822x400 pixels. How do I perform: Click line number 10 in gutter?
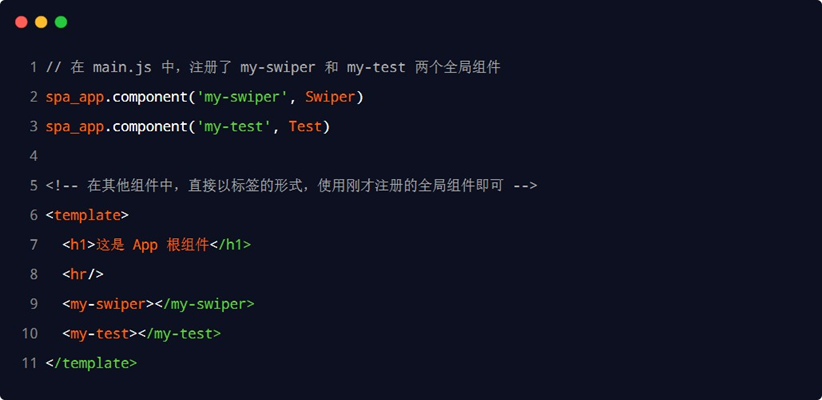(x=30, y=334)
